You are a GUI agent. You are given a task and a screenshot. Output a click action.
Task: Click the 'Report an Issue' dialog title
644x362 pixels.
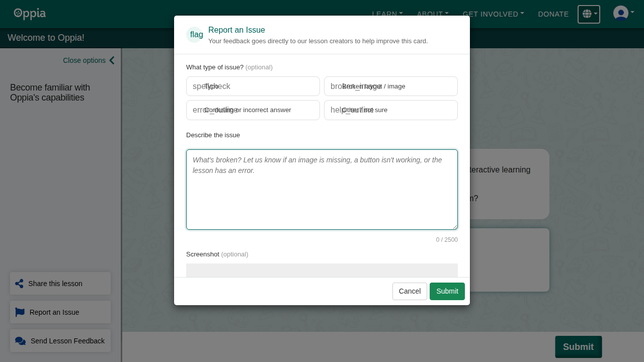coord(236,30)
